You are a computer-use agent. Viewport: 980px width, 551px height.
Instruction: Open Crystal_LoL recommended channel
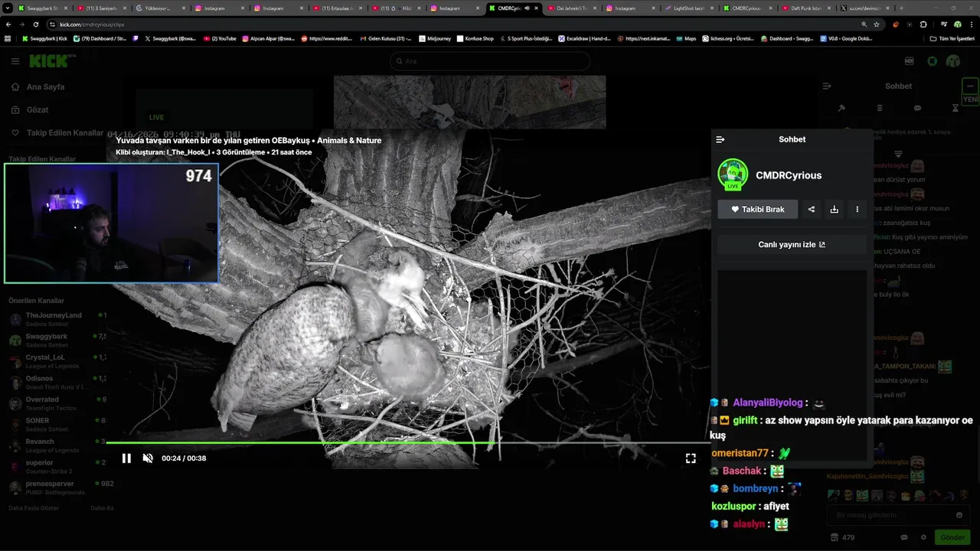tap(57, 361)
